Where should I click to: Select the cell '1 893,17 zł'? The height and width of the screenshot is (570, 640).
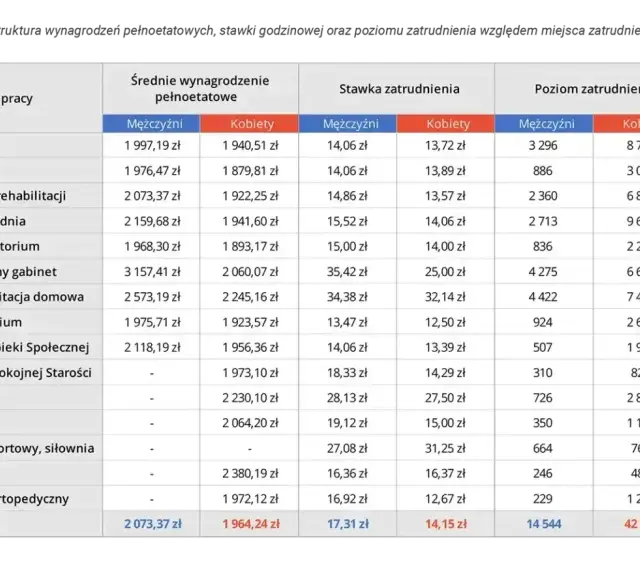click(x=250, y=247)
